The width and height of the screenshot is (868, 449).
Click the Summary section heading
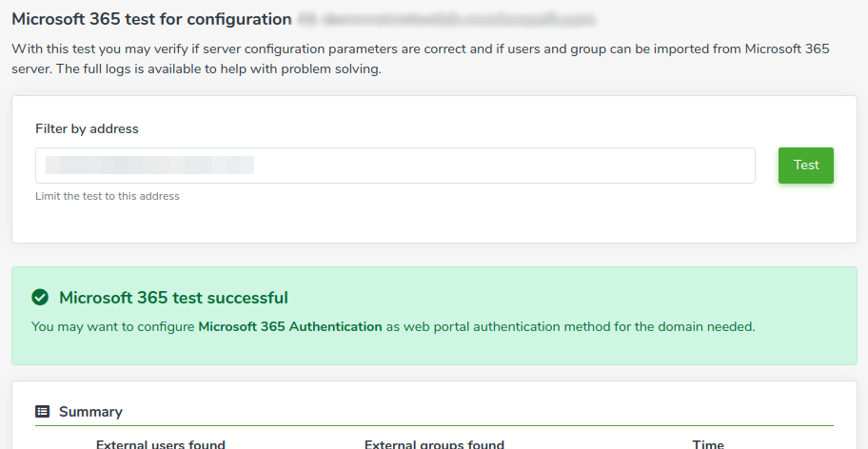[90, 411]
